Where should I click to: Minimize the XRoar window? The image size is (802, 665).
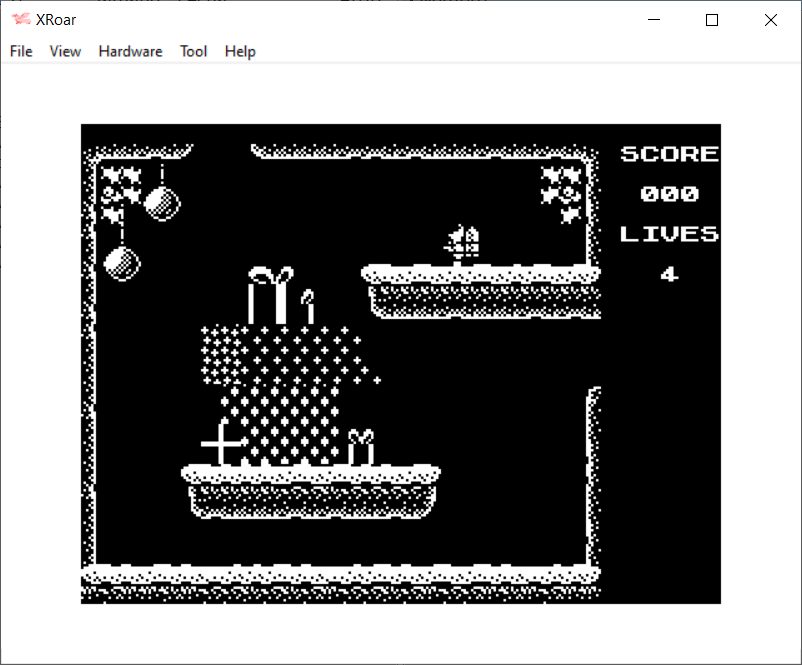point(654,20)
